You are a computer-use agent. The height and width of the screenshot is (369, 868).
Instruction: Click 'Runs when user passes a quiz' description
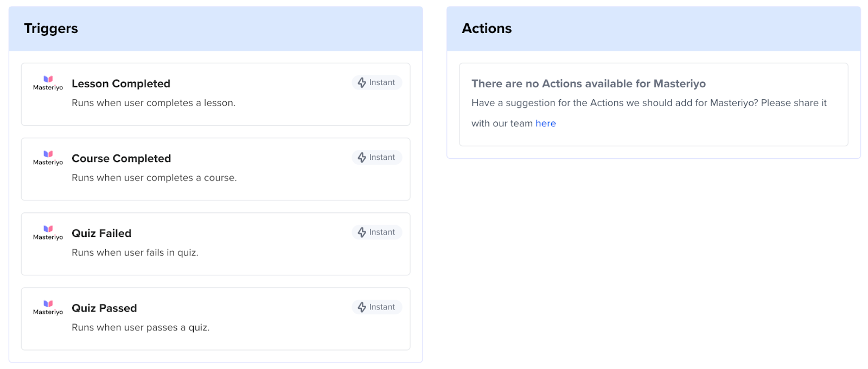[x=141, y=327]
